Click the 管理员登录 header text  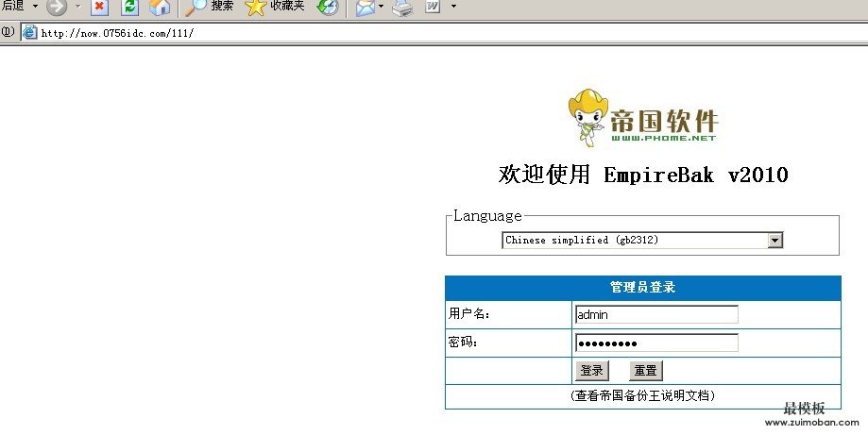tap(642, 288)
